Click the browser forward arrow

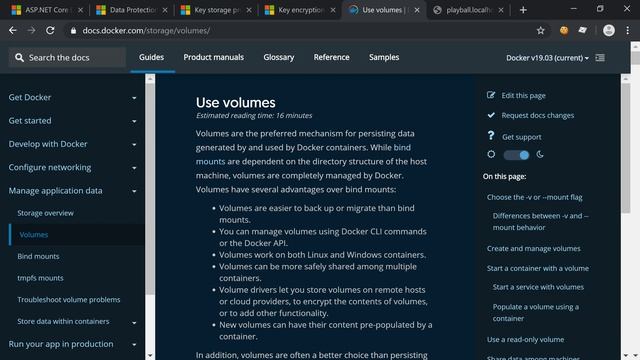(31, 31)
